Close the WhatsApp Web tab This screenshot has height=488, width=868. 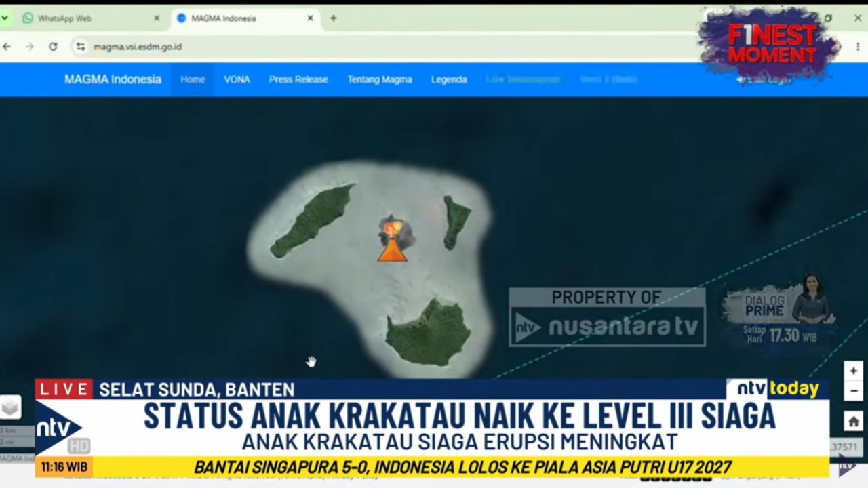(157, 18)
